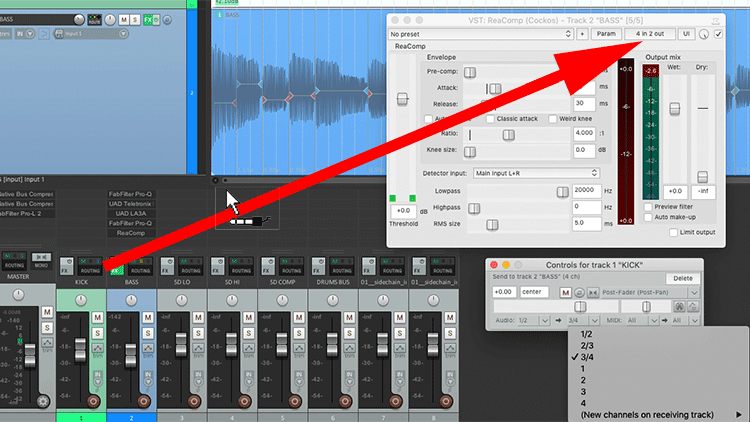Click the Ratio value field showing 4.000
This screenshot has width=750, height=422.
pos(584,134)
